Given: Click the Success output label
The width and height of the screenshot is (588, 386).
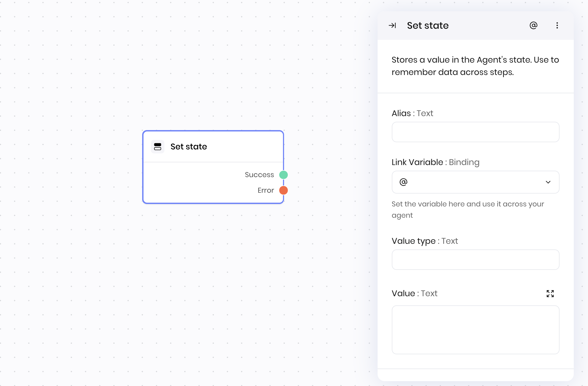Looking at the screenshot, I should pyautogui.click(x=259, y=175).
